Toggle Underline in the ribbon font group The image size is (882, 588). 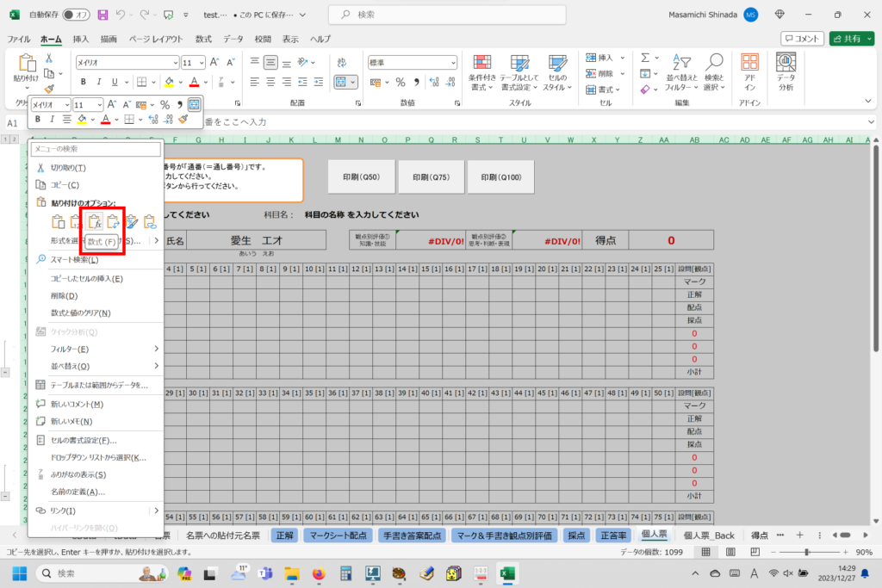[x=115, y=82]
